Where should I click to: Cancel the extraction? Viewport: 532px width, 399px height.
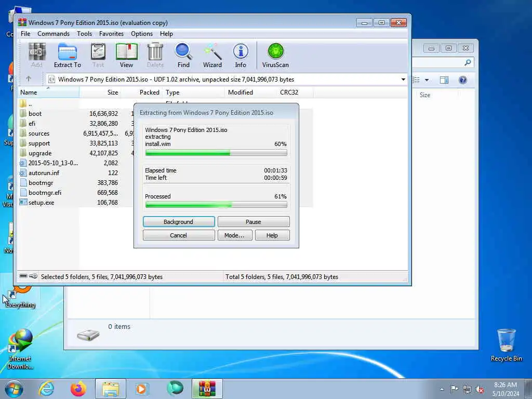tap(179, 235)
